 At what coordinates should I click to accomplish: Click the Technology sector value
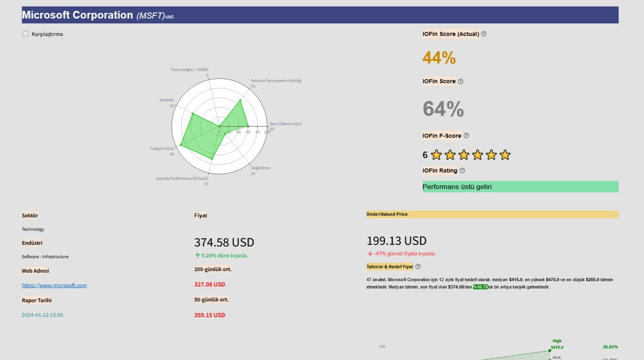pyautogui.click(x=33, y=229)
